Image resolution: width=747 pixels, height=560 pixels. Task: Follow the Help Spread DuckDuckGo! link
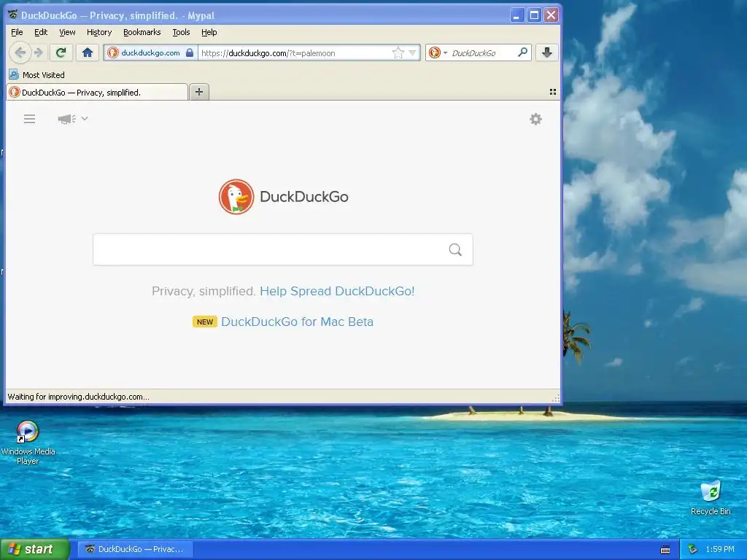337,291
